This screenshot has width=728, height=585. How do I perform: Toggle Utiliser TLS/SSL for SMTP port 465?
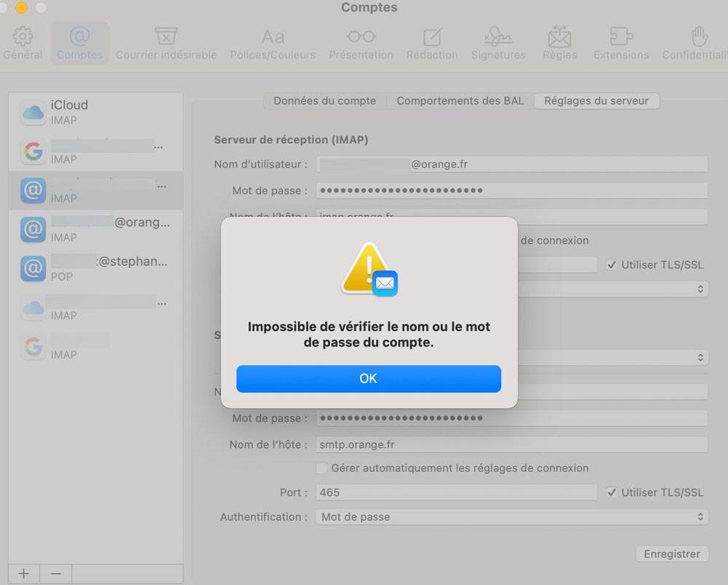point(611,492)
